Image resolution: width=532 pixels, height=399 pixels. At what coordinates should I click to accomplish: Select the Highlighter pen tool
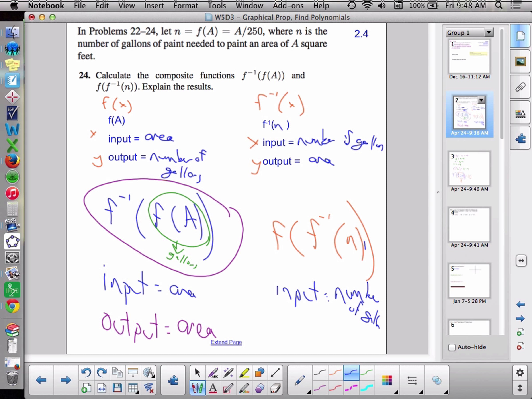click(244, 373)
